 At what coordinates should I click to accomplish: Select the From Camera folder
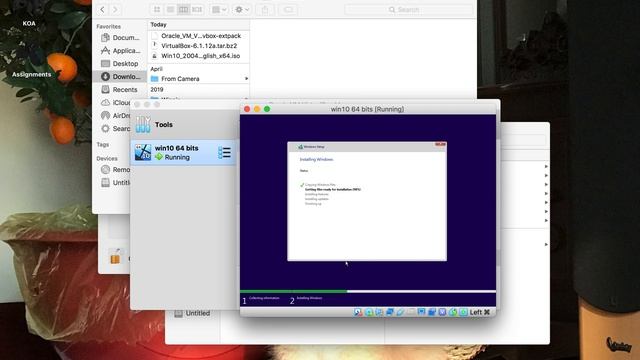pos(198,79)
